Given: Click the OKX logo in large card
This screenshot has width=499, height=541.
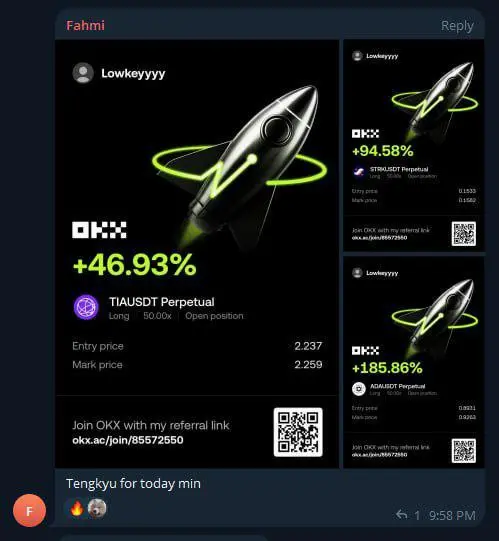Looking at the screenshot, I should pyautogui.click(x=99, y=230).
